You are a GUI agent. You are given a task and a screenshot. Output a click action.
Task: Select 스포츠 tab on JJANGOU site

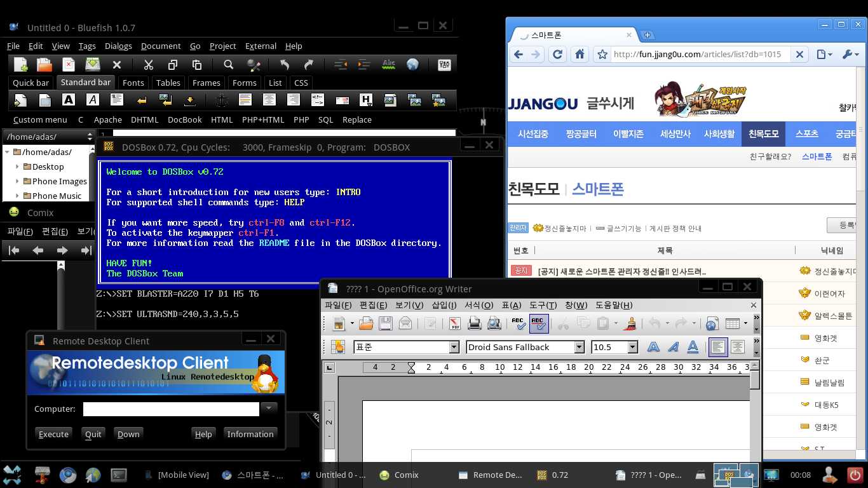[x=807, y=134]
